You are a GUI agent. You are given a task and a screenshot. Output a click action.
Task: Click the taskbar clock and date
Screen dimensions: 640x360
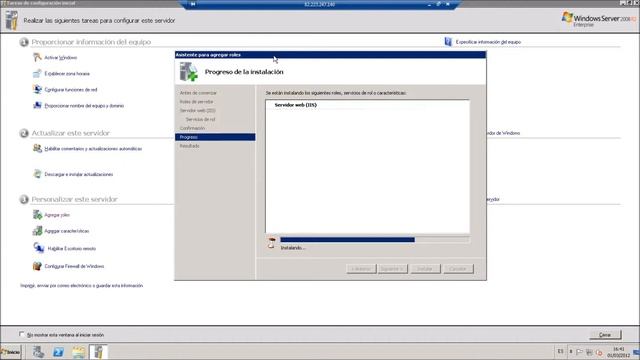pos(619,352)
